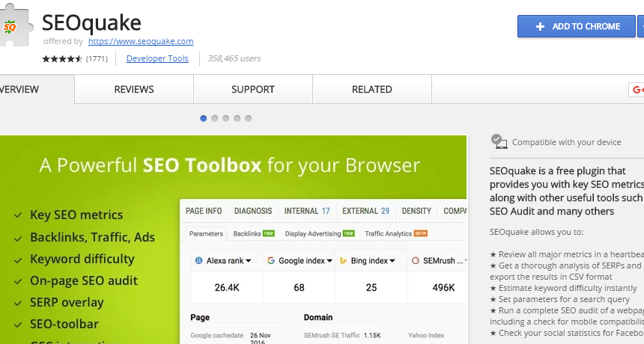Click the checkmark beside Keyword difficulty
The height and width of the screenshot is (344, 644).
[x=18, y=260]
